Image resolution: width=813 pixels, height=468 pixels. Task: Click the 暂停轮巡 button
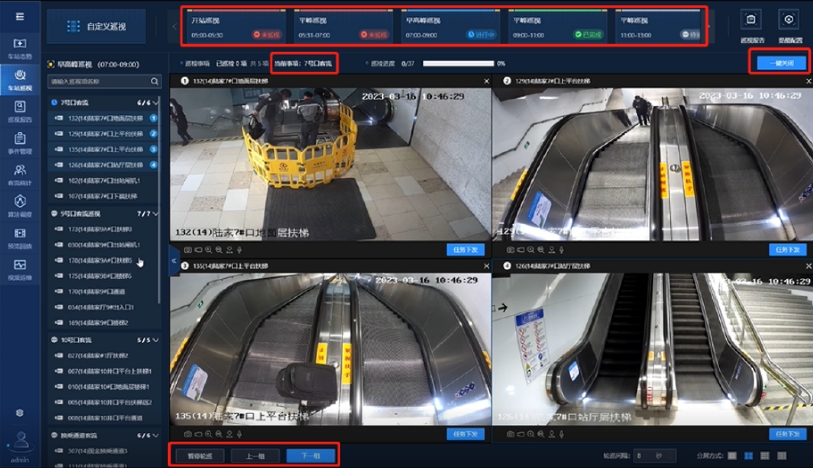tap(198, 456)
